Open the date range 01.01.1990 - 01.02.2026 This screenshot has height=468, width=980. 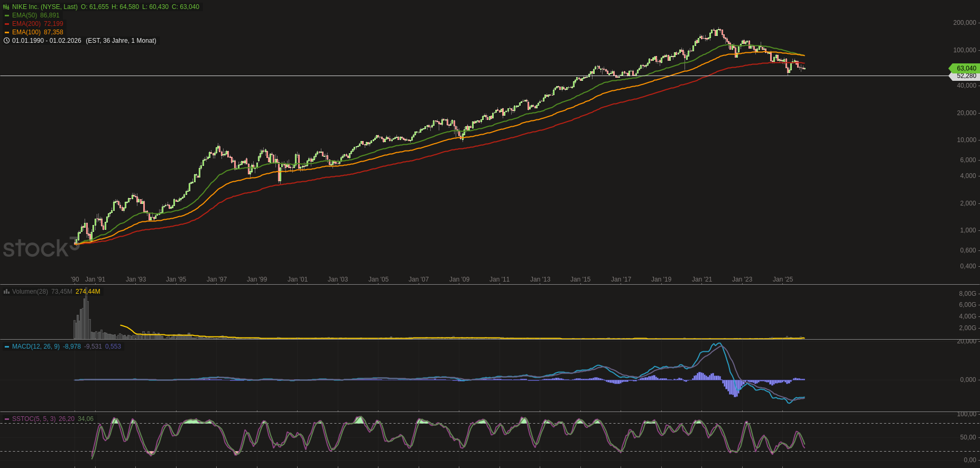(x=47, y=41)
